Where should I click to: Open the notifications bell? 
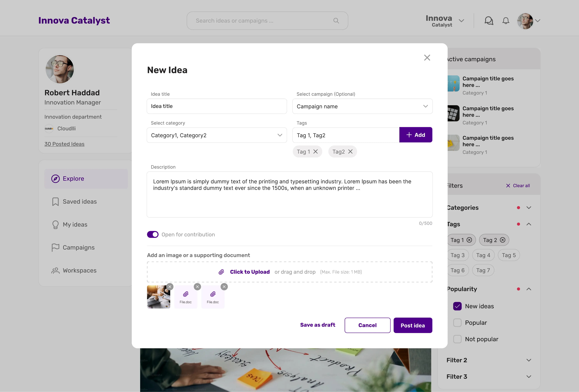pos(506,21)
